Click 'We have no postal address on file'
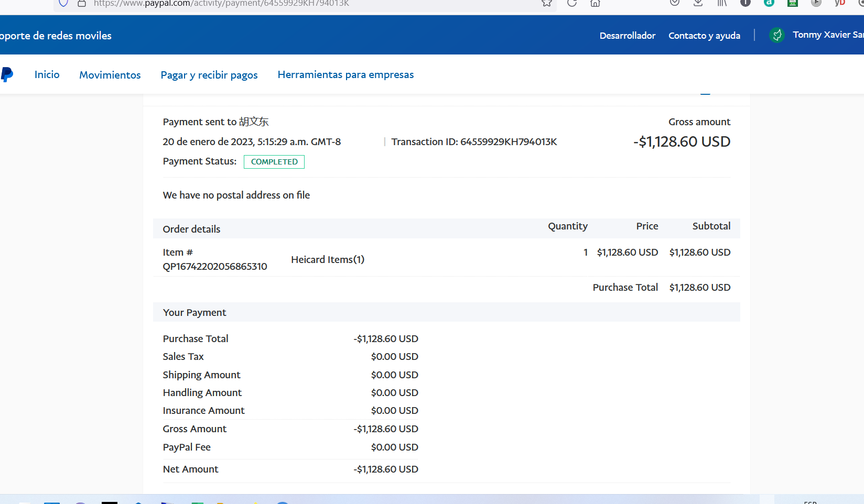This screenshot has height=504, width=864. click(236, 195)
